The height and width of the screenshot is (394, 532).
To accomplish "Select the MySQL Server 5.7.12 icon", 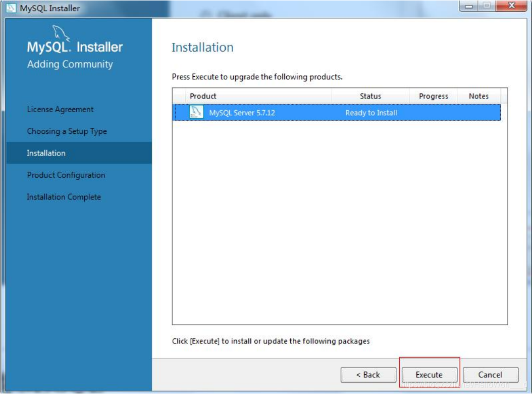I will coord(196,112).
